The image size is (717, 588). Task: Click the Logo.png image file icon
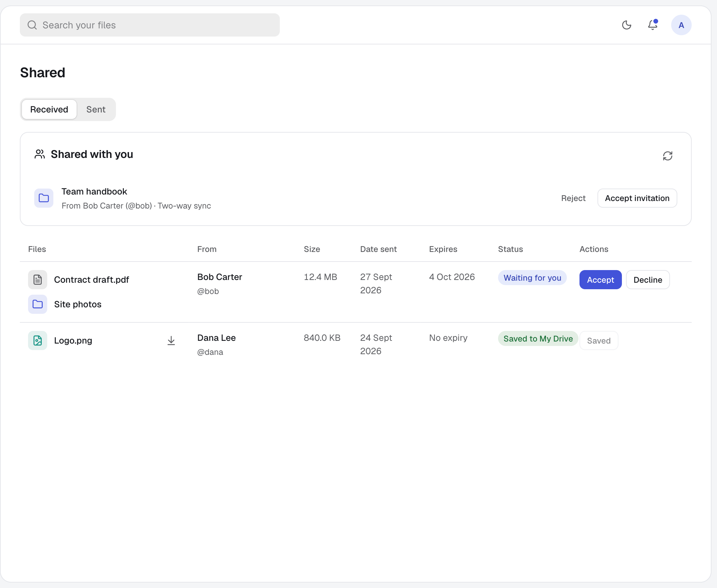(38, 340)
